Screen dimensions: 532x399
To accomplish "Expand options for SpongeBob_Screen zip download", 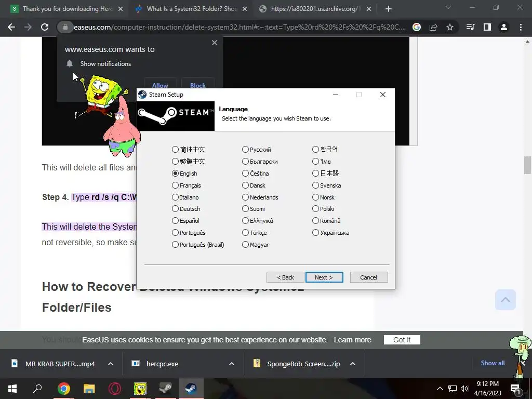I will tap(353, 364).
